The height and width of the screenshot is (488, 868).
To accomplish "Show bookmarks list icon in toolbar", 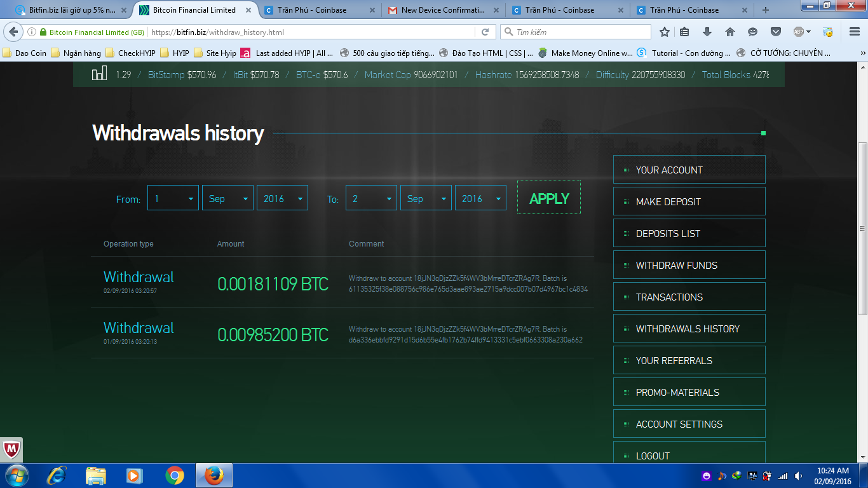I will click(684, 32).
